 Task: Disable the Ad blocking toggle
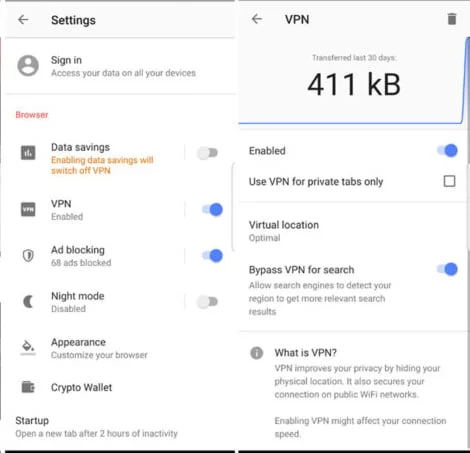pyautogui.click(x=212, y=256)
